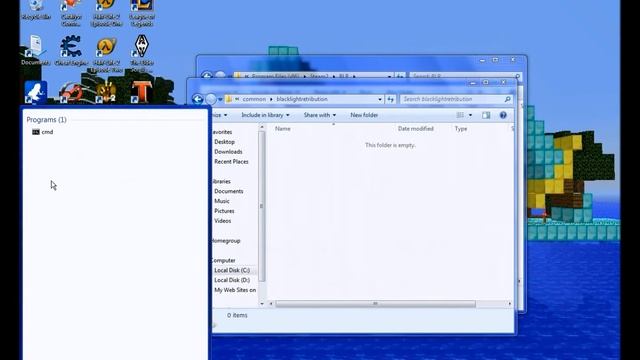Viewport: 640px width, 360px height.
Task: Click the navigation pane scroll-down arrow
Action: coord(262,304)
